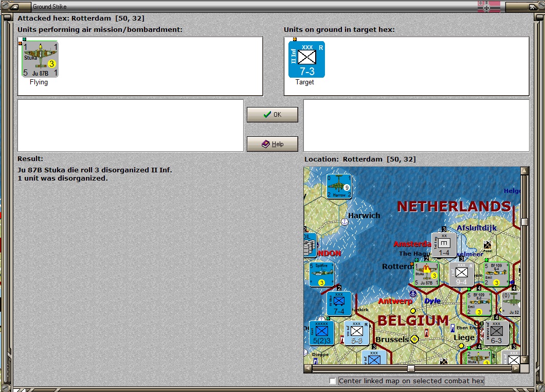Click the OK button

[x=272, y=114]
